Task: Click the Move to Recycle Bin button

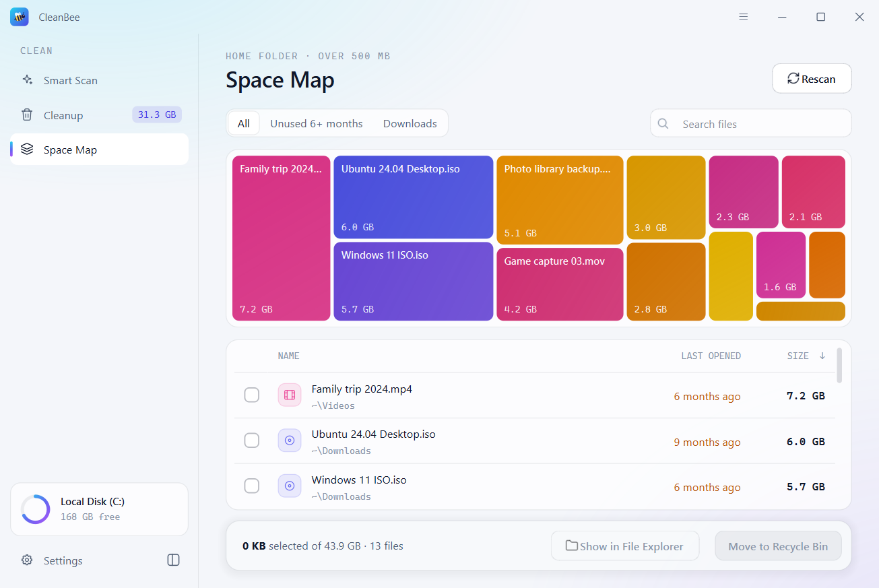Action: 778,546
